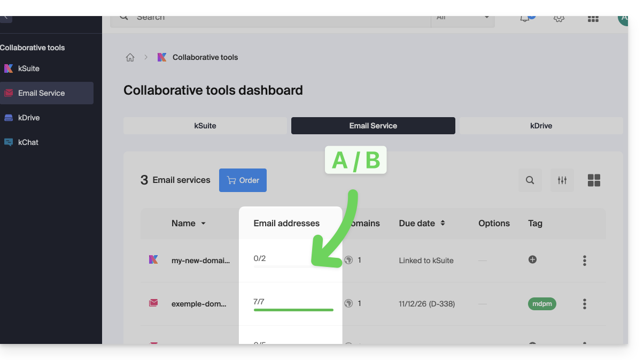Screen dimensions: 644x360
Task: Click the blue Order button
Action: (x=243, y=180)
